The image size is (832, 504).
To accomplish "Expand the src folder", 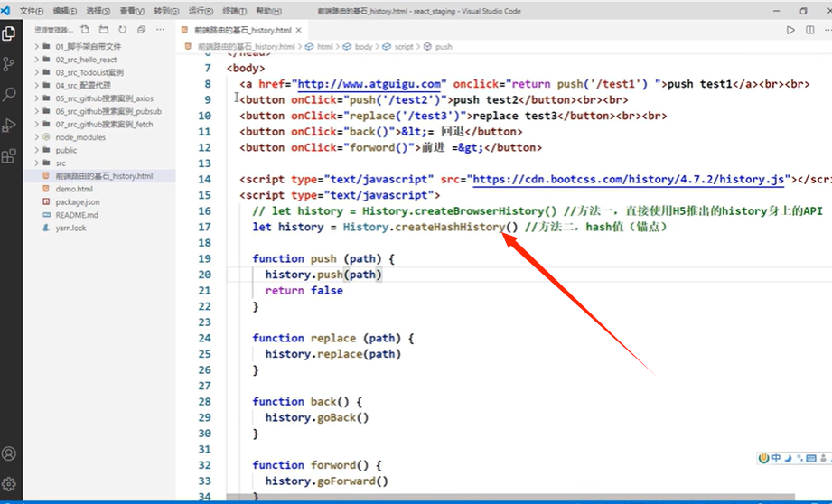I will pos(61,163).
